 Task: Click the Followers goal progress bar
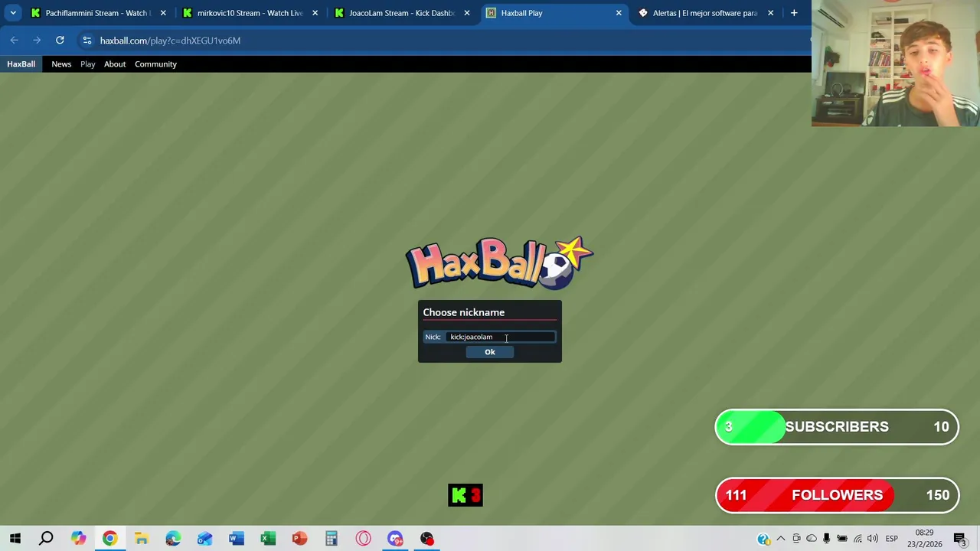pyautogui.click(x=837, y=495)
